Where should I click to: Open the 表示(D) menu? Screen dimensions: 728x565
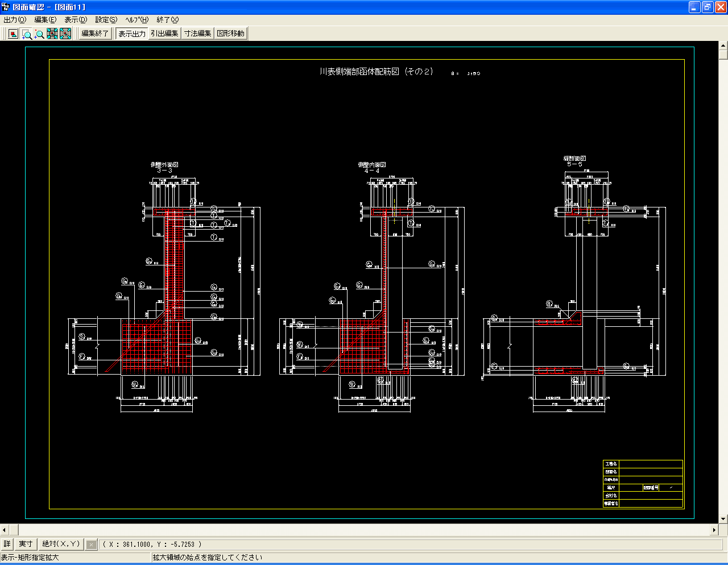[76, 20]
